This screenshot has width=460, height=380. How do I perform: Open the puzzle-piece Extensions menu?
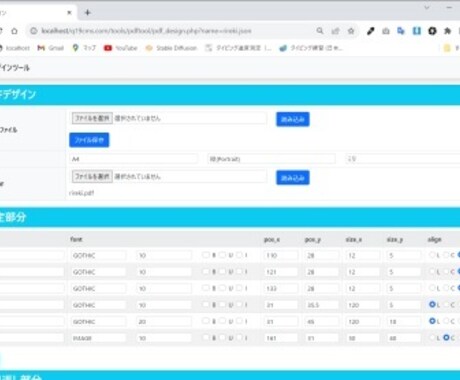[x=448, y=31]
